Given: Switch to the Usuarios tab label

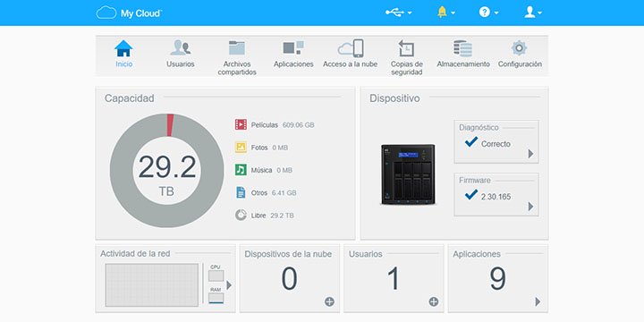Looking at the screenshot, I should tap(181, 64).
